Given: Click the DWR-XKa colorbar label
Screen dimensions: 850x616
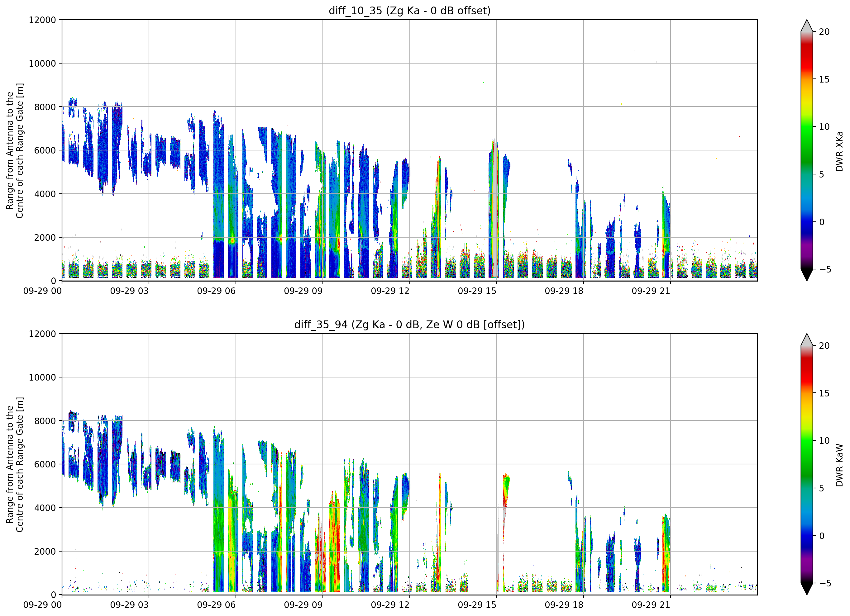Looking at the screenshot, I should (x=839, y=151).
